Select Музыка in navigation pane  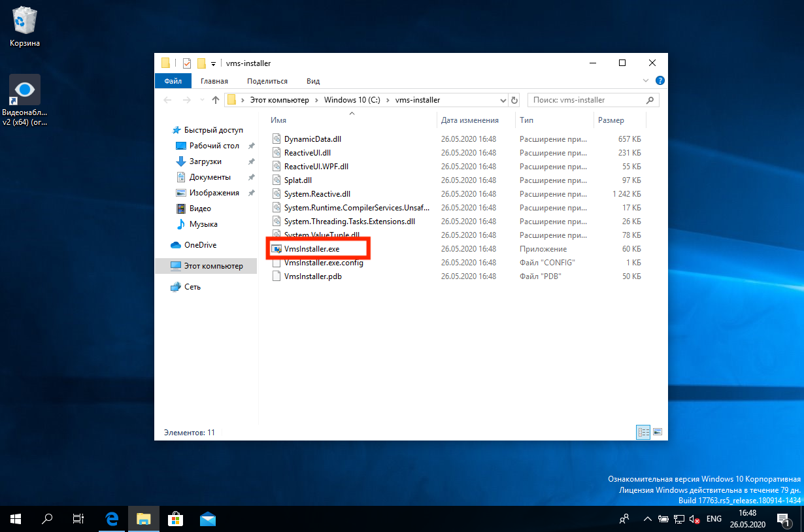click(x=203, y=224)
